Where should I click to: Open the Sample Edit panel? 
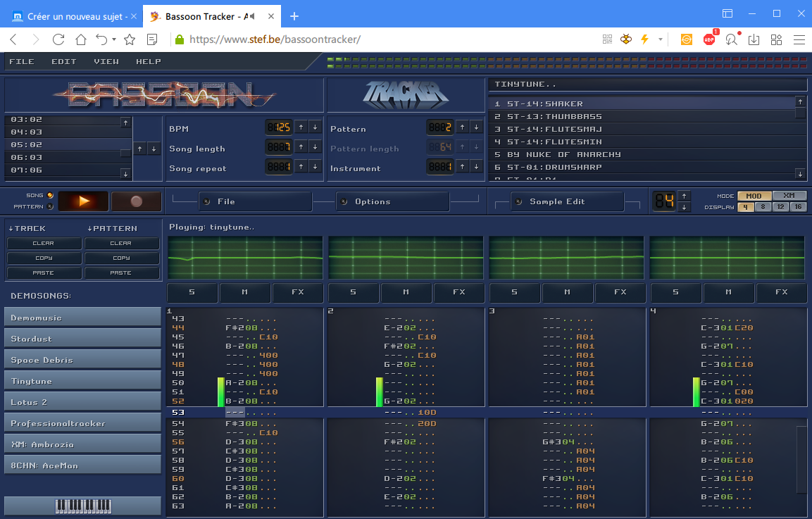tap(567, 201)
